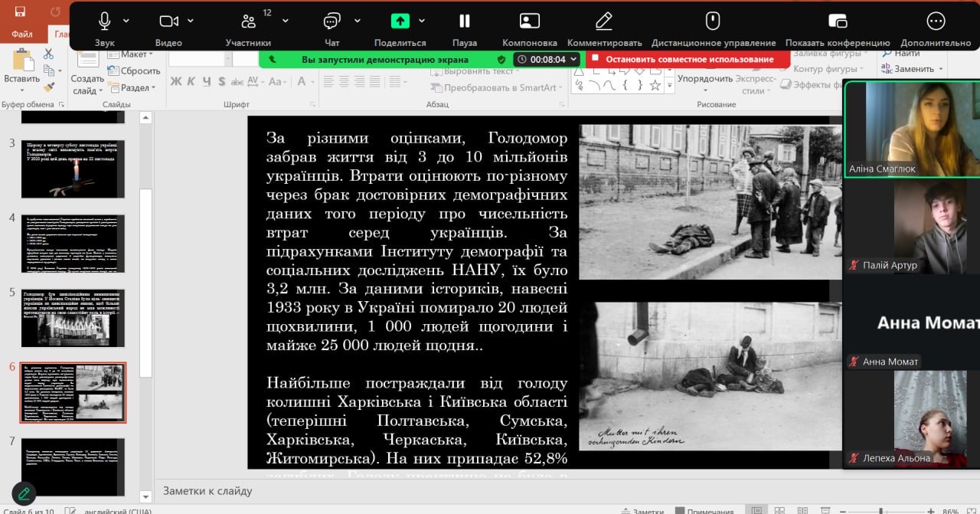Click Остановить совместное использование button
Viewport: 980px width, 514px height.
coord(688,59)
